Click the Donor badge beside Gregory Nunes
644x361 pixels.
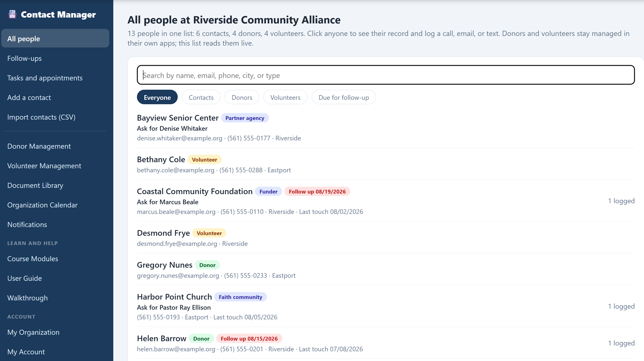(x=207, y=265)
